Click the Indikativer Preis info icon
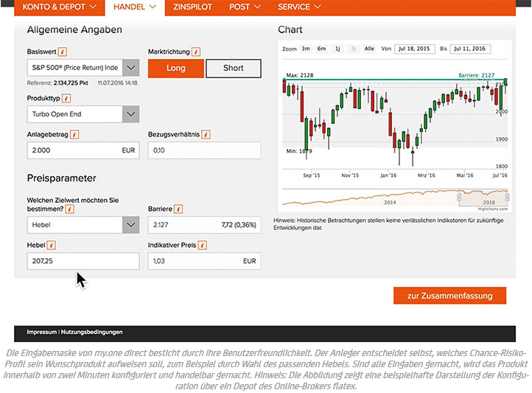 [x=202, y=245]
